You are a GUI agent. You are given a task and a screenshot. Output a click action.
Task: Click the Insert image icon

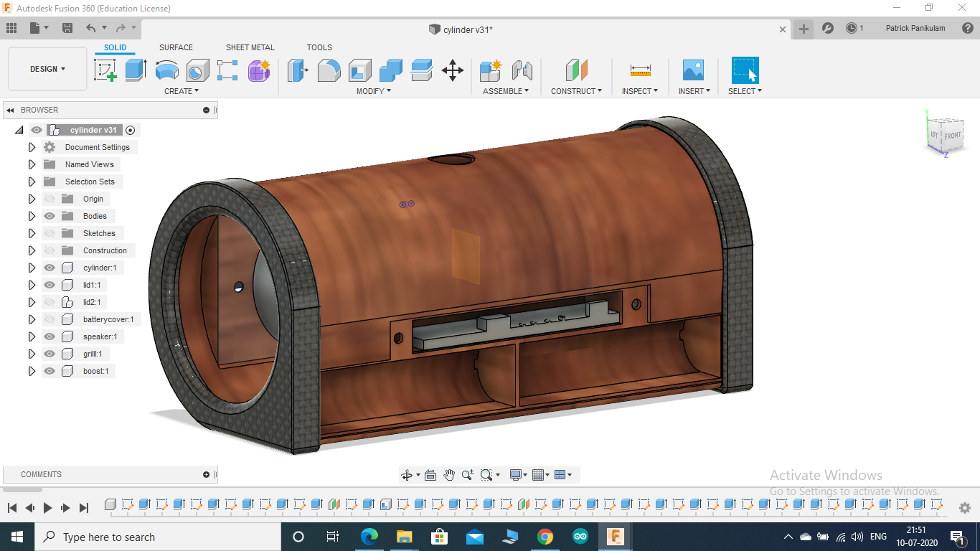pyautogui.click(x=693, y=70)
